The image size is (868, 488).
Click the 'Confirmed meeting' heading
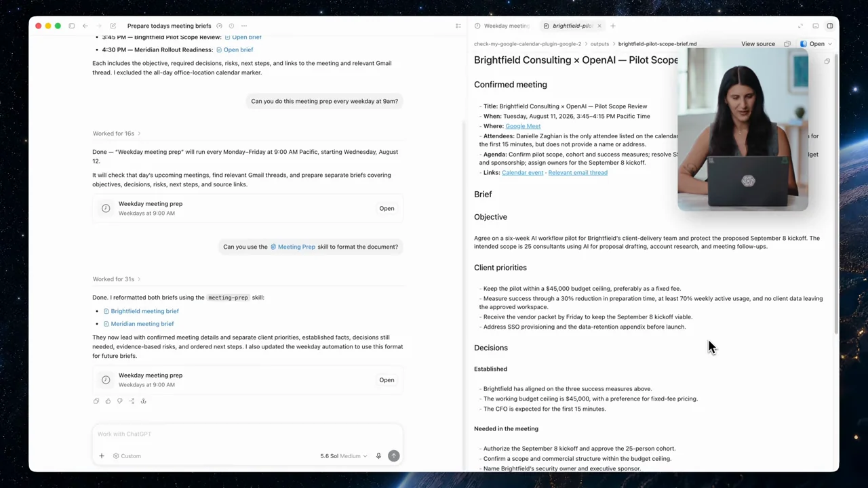click(x=511, y=85)
